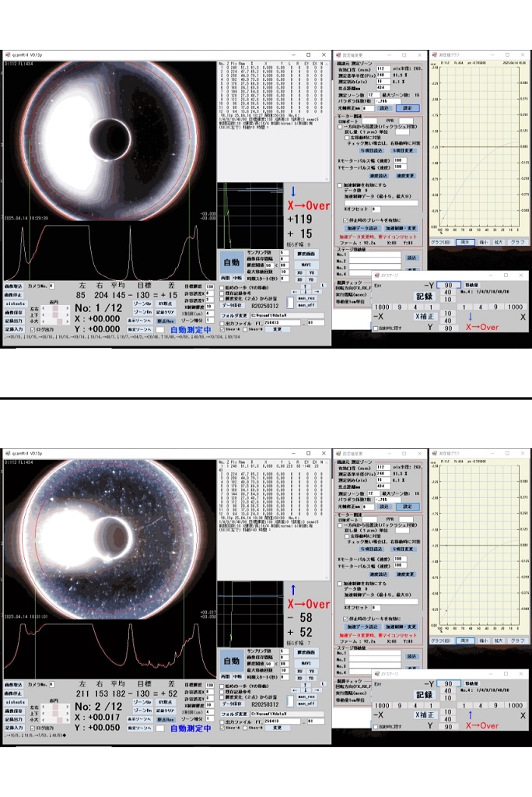Click the − 58 readout value
This screenshot has width=532, height=797.
pyautogui.click(x=299, y=617)
